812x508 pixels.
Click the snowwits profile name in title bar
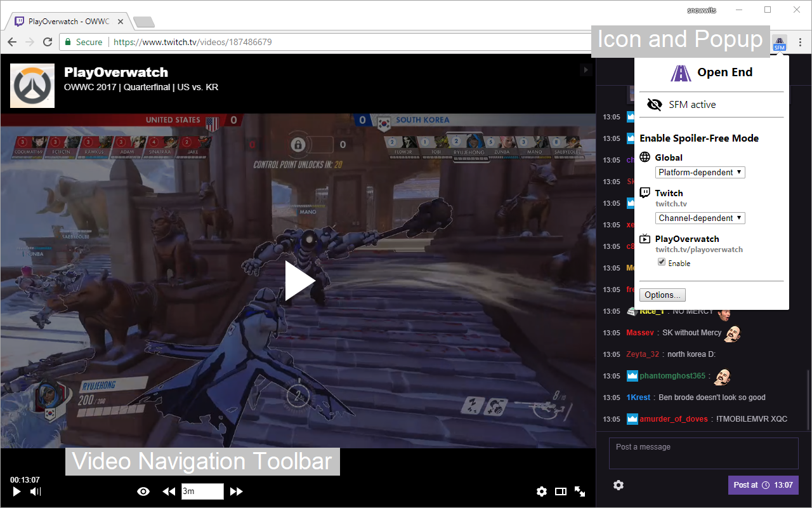[x=701, y=10]
